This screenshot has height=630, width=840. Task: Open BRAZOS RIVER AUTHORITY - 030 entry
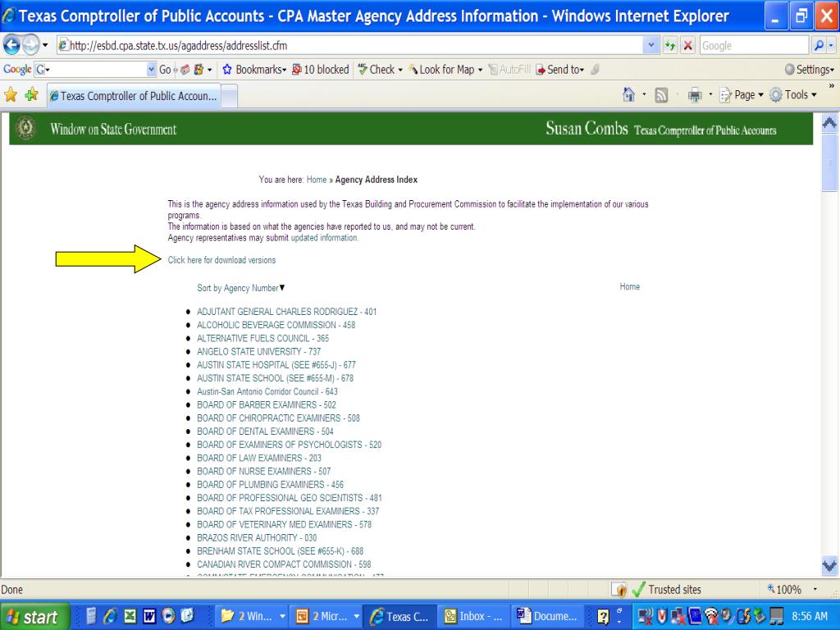(x=257, y=538)
